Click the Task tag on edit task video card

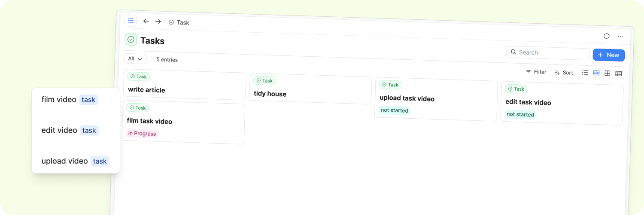(x=516, y=89)
